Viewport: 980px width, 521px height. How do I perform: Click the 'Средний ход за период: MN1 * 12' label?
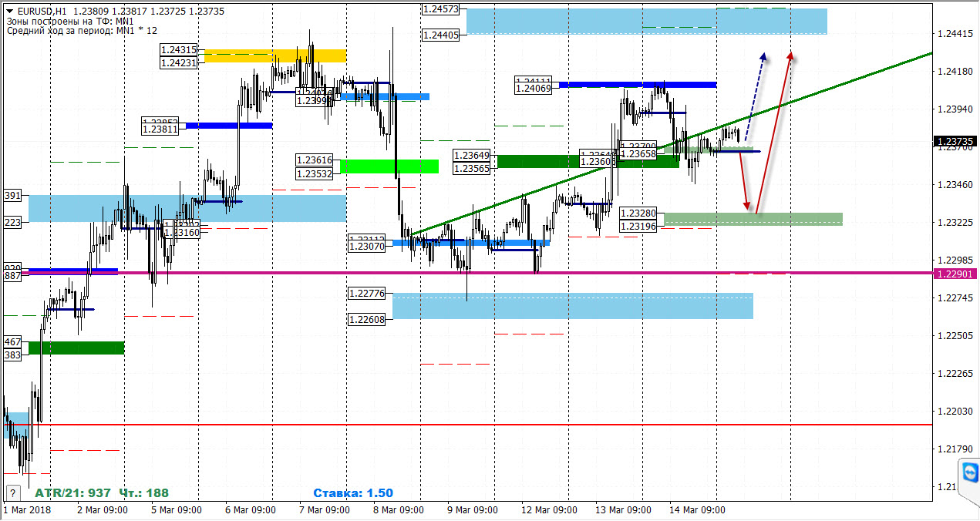coord(82,31)
